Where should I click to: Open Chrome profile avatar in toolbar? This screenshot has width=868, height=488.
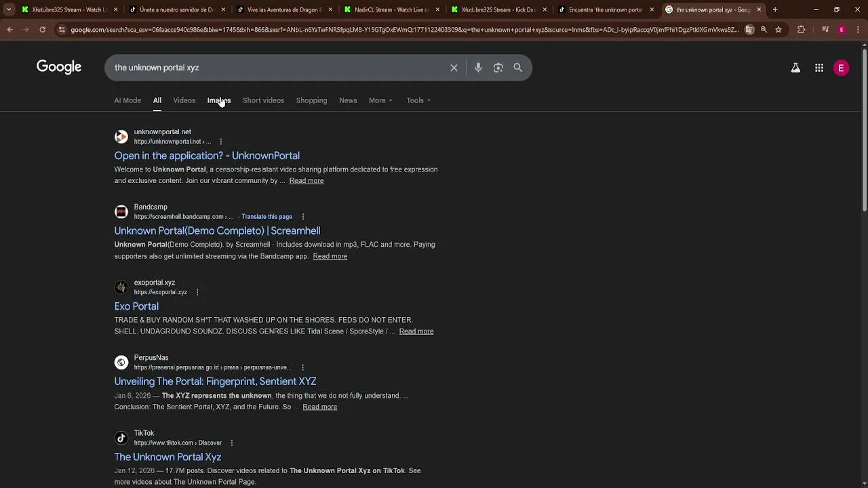point(842,30)
